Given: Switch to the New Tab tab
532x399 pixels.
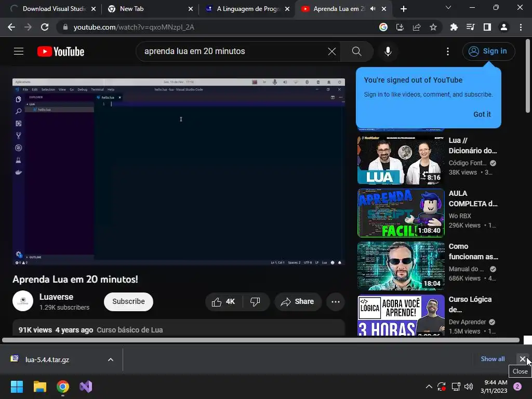Looking at the screenshot, I should click(149, 9).
